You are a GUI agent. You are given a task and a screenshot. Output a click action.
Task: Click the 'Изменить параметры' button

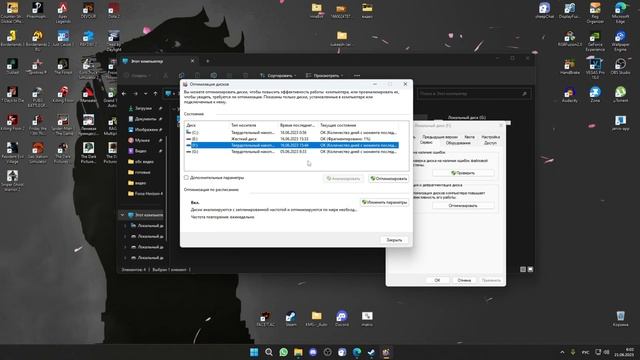384,202
